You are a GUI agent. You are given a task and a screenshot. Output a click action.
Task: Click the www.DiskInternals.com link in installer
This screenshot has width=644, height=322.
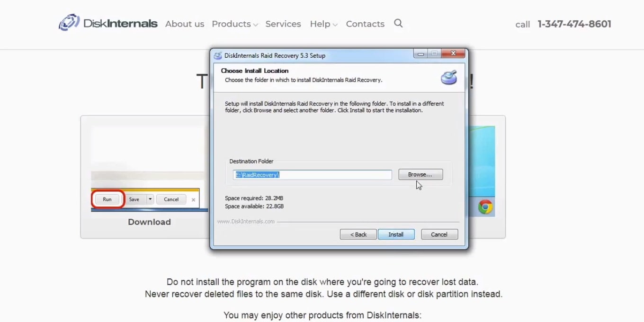[x=246, y=221]
